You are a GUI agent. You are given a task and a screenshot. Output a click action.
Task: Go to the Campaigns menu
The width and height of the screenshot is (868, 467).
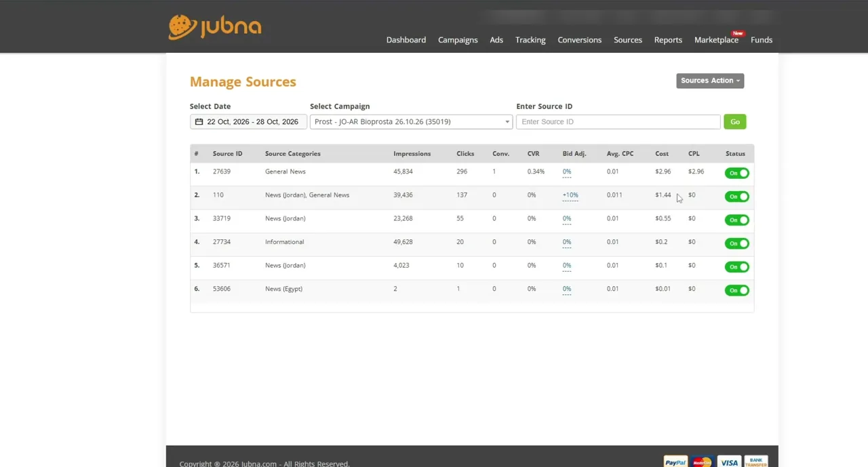pyautogui.click(x=458, y=40)
